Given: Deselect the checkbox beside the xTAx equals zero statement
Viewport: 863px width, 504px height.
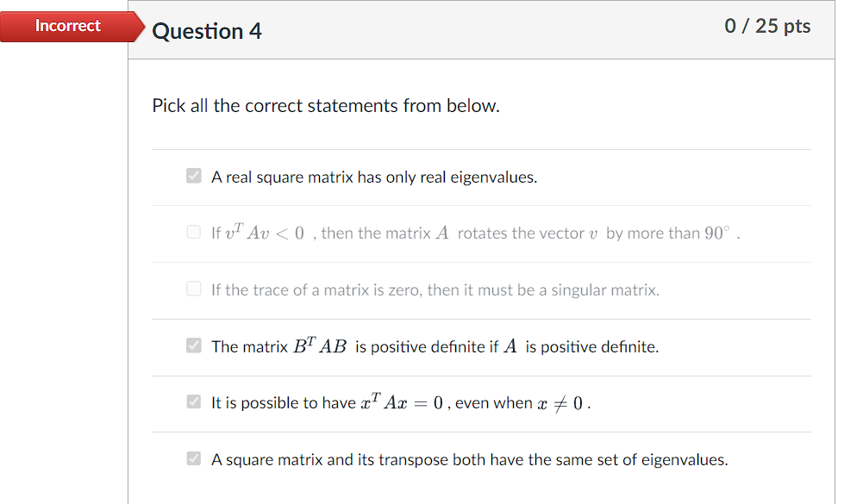Looking at the screenshot, I should 193,401.
